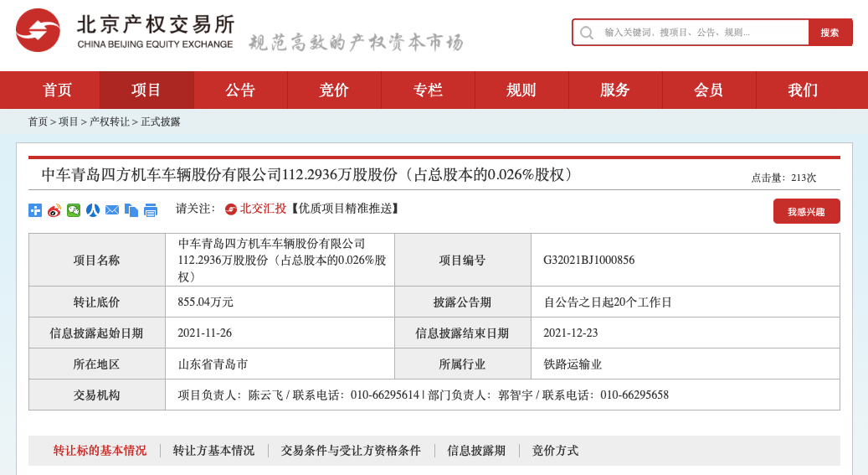Open the 公告 navigation menu
868x475 pixels.
[240, 90]
